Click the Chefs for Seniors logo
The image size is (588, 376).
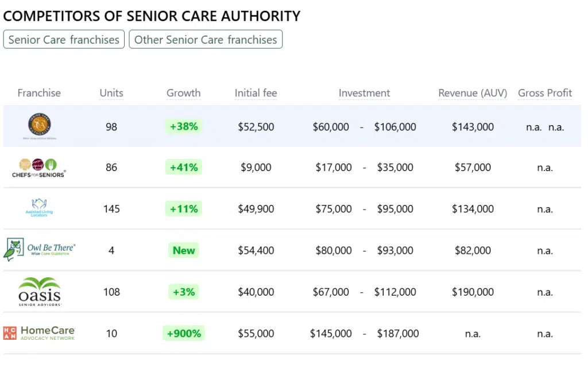tap(39, 167)
